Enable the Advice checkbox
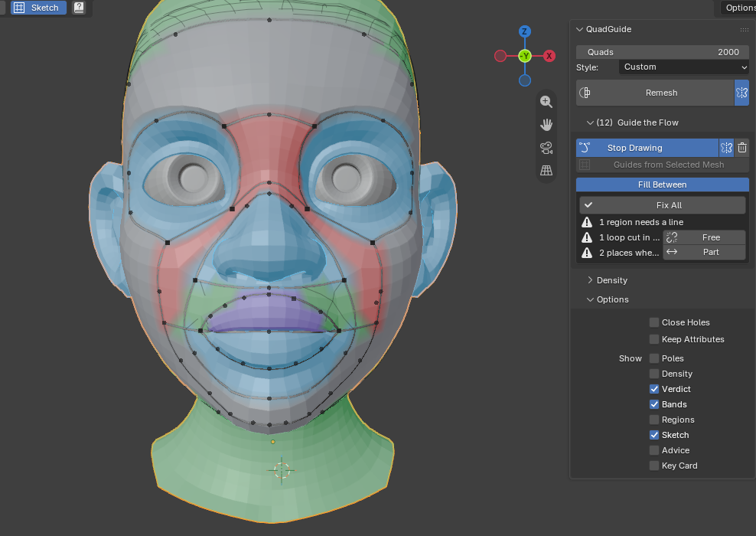The height and width of the screenshot is (536, 756). click(654, 450)
